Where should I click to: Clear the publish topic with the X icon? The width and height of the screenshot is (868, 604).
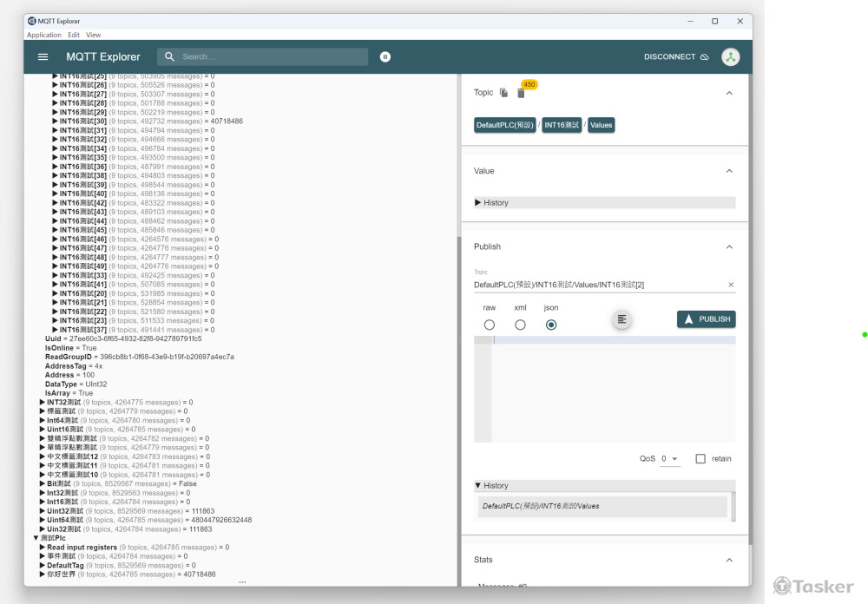[x=730, y=284]
